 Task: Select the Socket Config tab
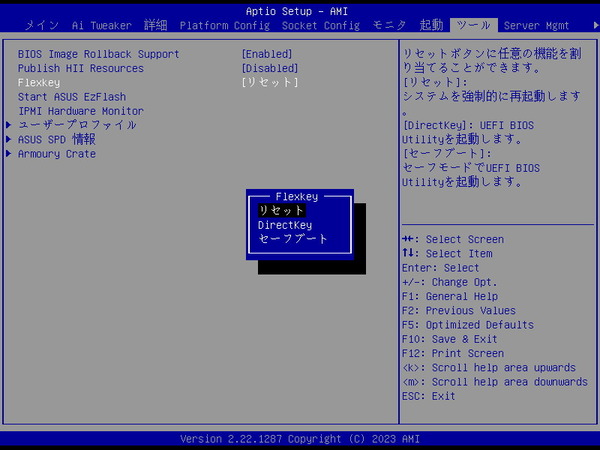[319, 24]
